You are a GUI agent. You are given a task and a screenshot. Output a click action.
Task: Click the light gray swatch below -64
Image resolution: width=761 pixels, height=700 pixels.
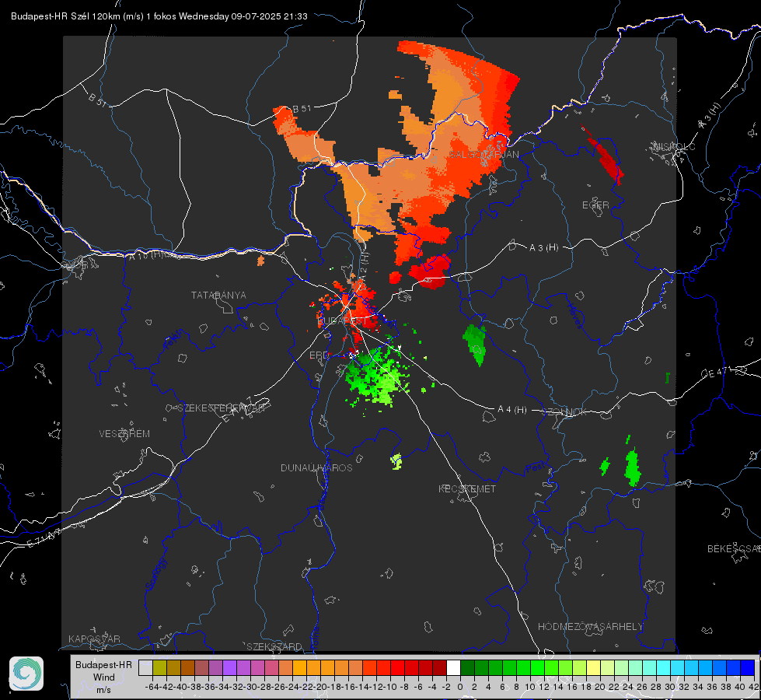click(145, 667)
